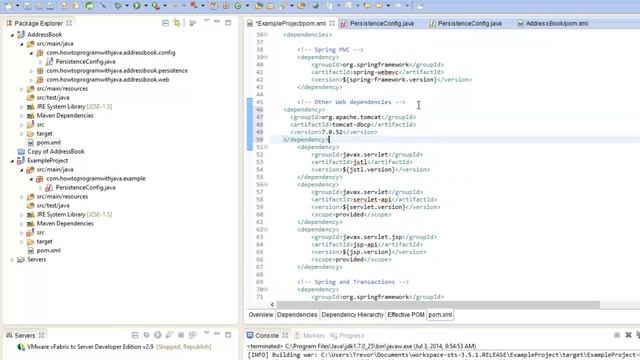This screenshot has height=360, width=640.
Task: Toggle code fold at line 39 dependency
Action: [x=266, y=57]
